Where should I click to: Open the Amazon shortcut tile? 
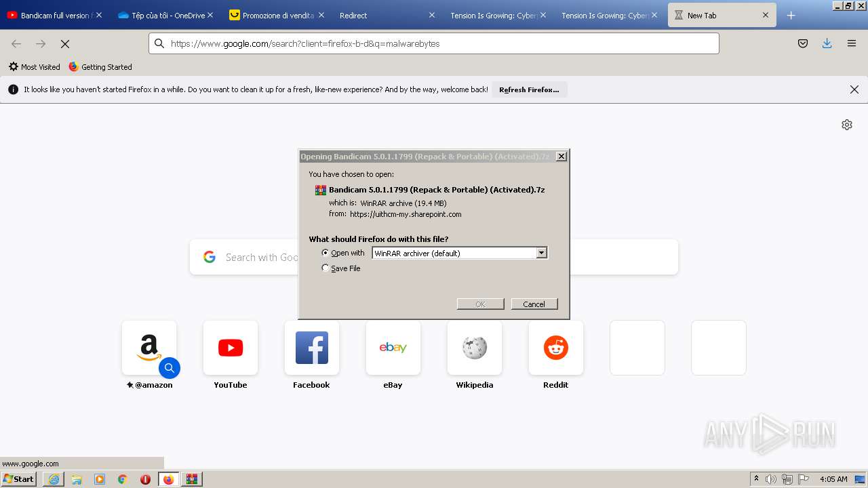tap(149, 348)
